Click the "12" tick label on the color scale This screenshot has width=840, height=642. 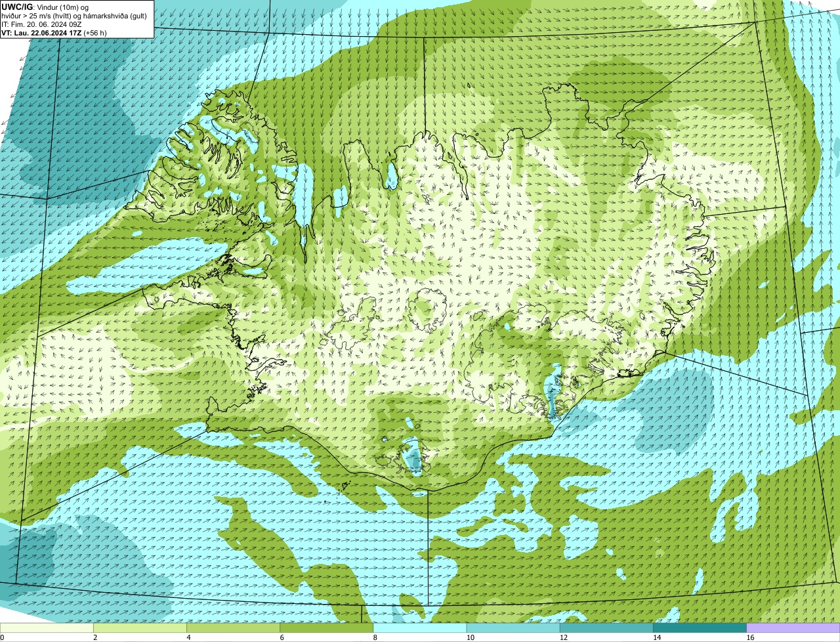click(x=564, y=637)
